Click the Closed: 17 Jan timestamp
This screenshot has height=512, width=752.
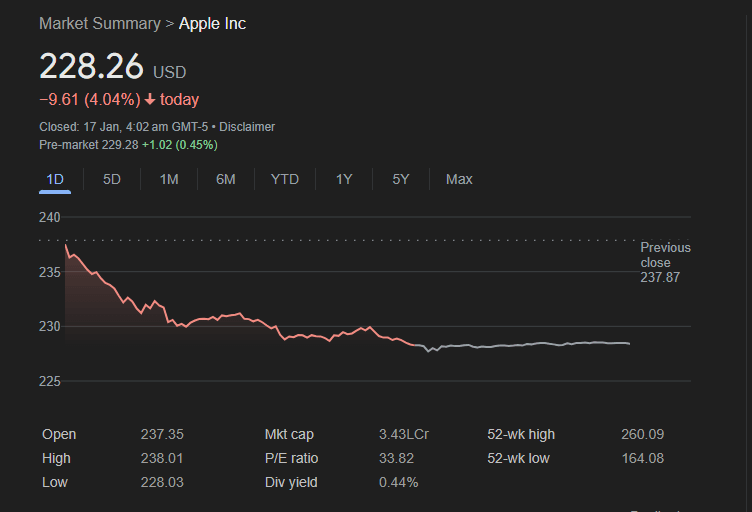[x=124, y=127]
